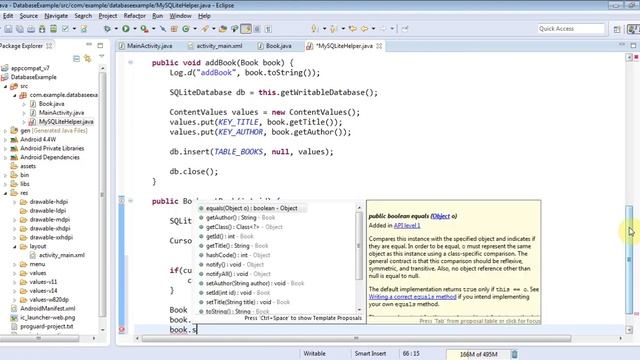
Task: Expand the gen Generated Java Files node
Action: click(x=6, y=131)
